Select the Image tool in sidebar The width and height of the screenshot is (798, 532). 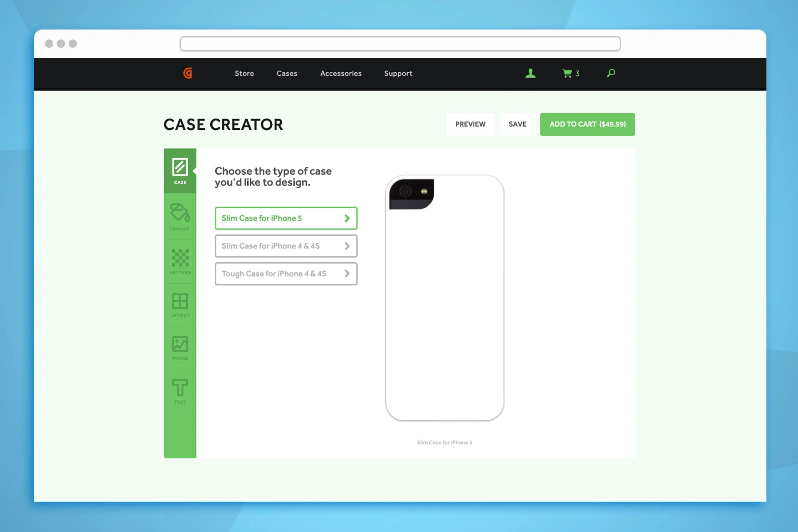(180, 348)
